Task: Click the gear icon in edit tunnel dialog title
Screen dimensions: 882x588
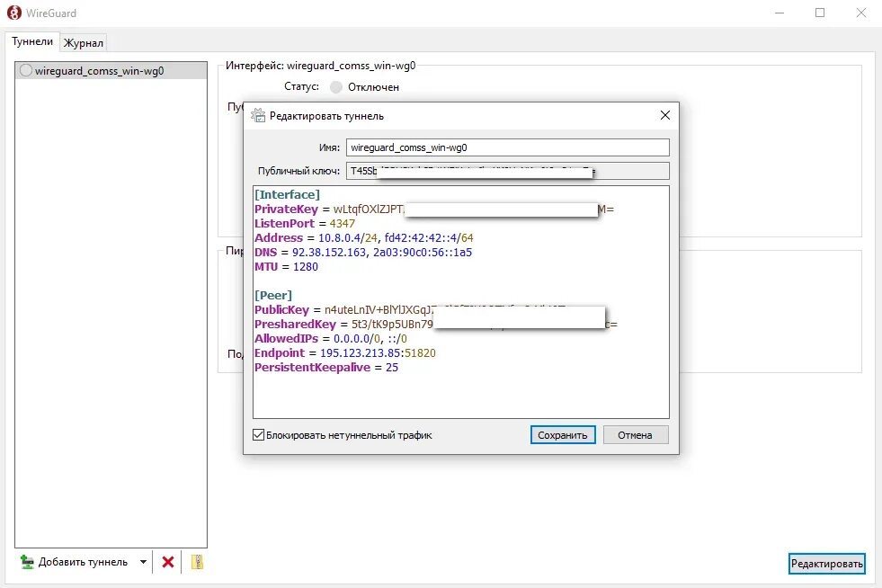Action: coord(258,115)
